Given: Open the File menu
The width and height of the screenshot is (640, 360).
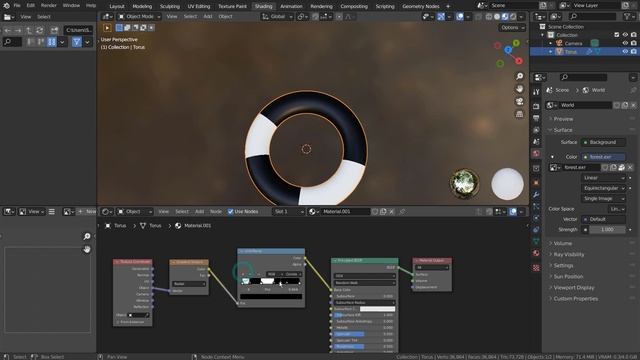Looking at the screenshot, I should point(17,6).
